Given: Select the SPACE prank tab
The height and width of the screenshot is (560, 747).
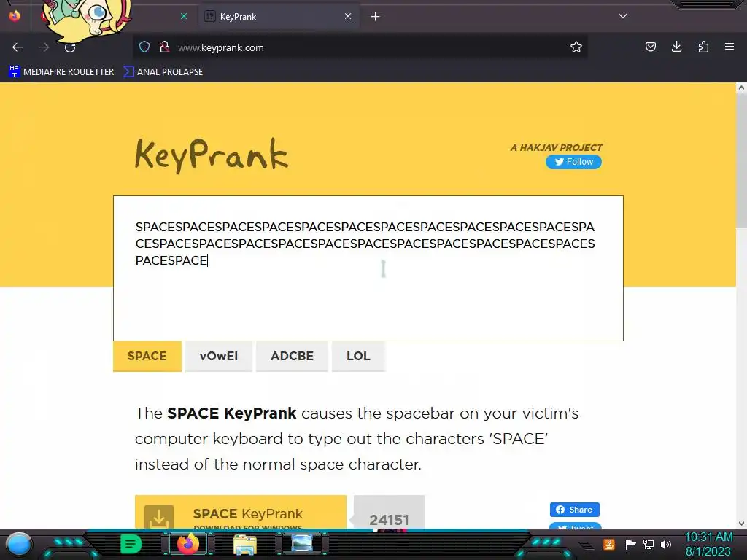Looking at the screenshot, I should click(x=147, y=356).
